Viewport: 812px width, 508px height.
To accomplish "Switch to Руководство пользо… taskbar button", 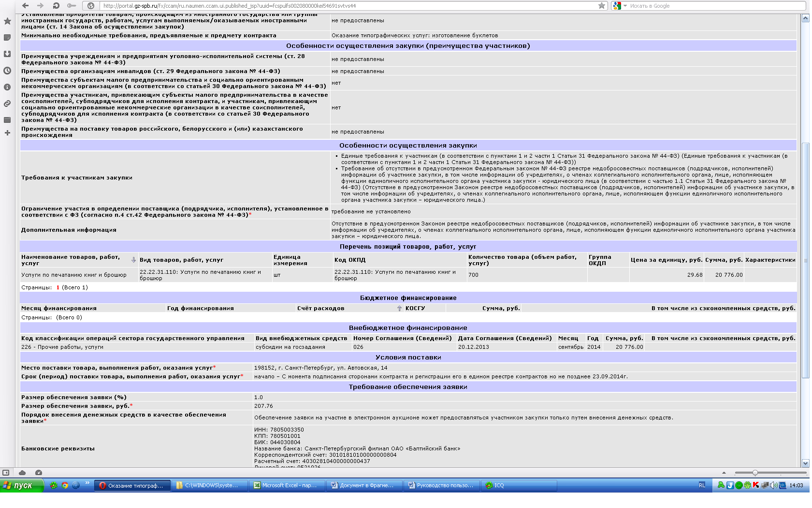I will point(441,485).
